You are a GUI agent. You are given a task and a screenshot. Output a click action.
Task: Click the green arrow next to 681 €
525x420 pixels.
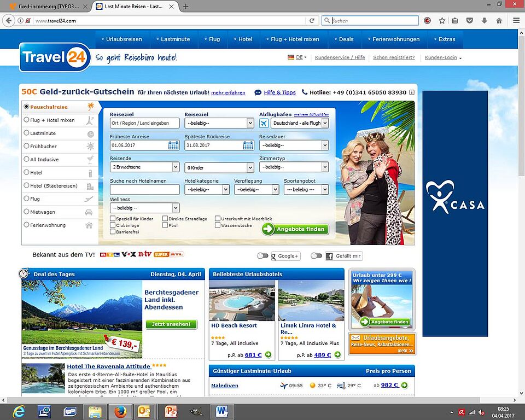268,355
